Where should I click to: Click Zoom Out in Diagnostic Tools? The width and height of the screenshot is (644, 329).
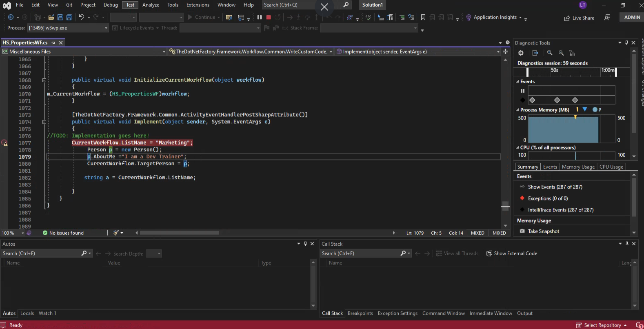561,53
